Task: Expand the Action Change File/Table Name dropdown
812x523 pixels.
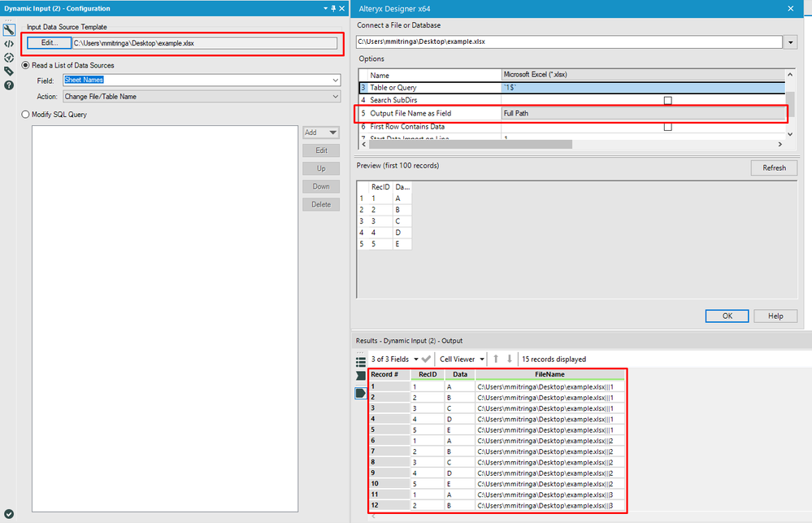Action: [x=336, y=97]
